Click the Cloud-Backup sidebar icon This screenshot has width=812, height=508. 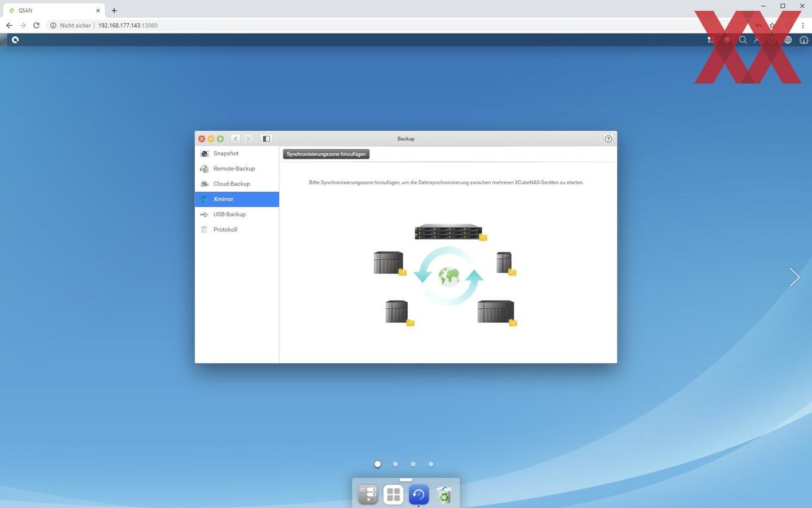204,184
